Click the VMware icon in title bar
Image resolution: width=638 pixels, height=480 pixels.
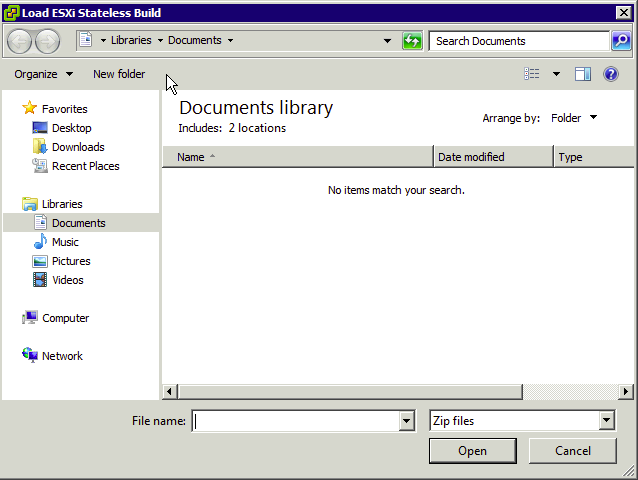(11, 13)
